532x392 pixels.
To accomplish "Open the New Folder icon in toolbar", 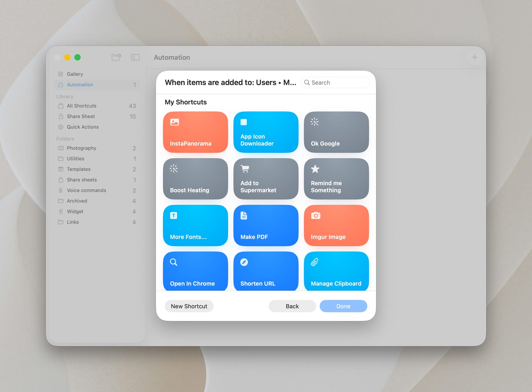I will [116, 57].
